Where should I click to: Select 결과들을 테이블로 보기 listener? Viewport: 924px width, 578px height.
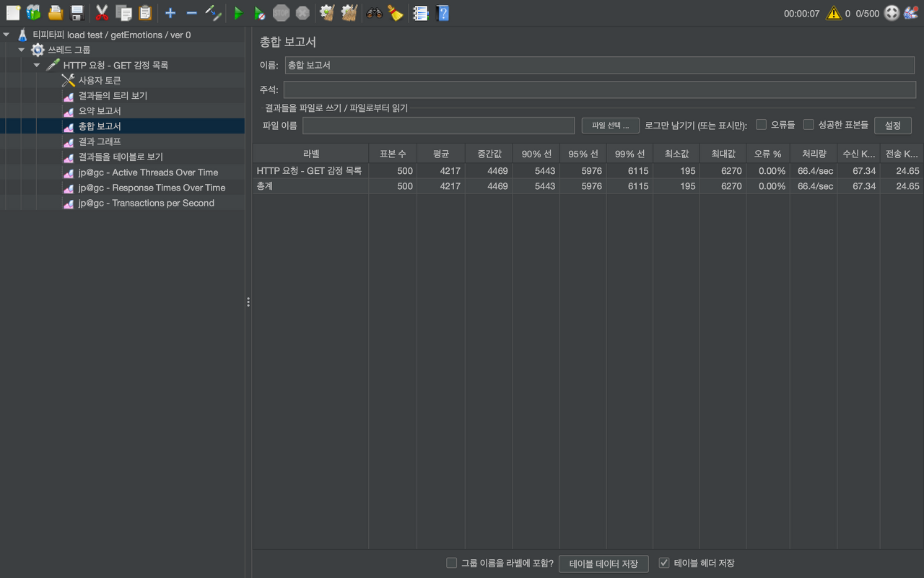[x=121, y=157]
